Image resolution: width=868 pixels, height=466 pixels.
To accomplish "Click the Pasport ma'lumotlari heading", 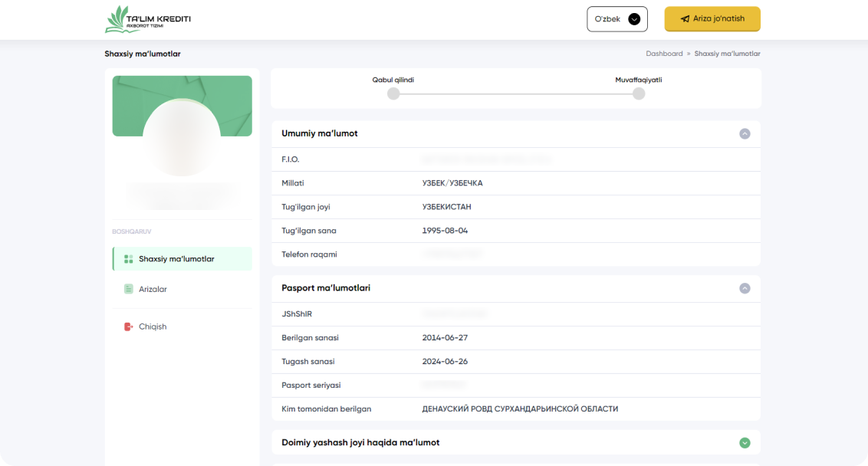I will (x=326, y=287).
